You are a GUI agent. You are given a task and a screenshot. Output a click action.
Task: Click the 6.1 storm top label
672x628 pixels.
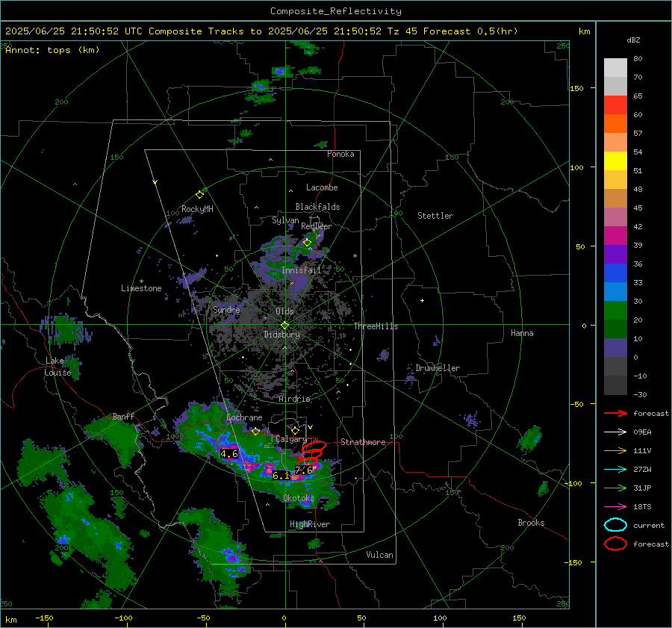pyautogui.click(x=281, y=476)
